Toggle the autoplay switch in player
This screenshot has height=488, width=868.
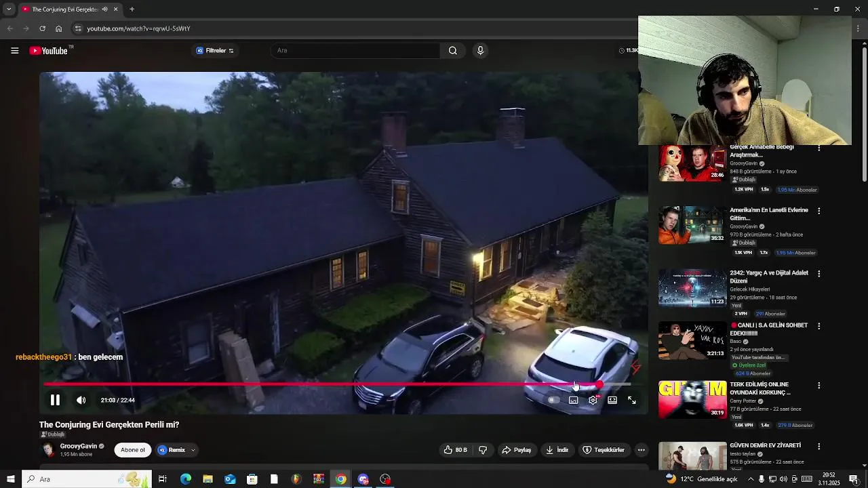pyautogui.click(x=553, y=400)
